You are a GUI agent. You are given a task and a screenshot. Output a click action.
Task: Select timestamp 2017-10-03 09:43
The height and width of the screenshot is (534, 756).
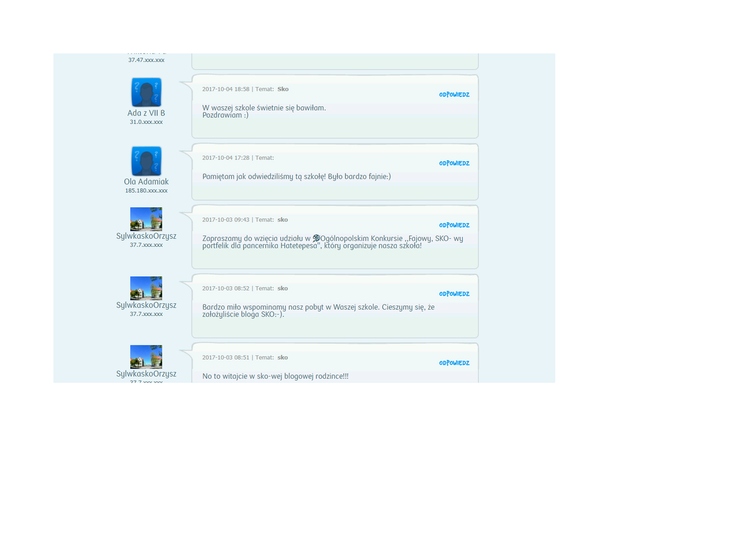pyautogui.click(x=226, y=220)
